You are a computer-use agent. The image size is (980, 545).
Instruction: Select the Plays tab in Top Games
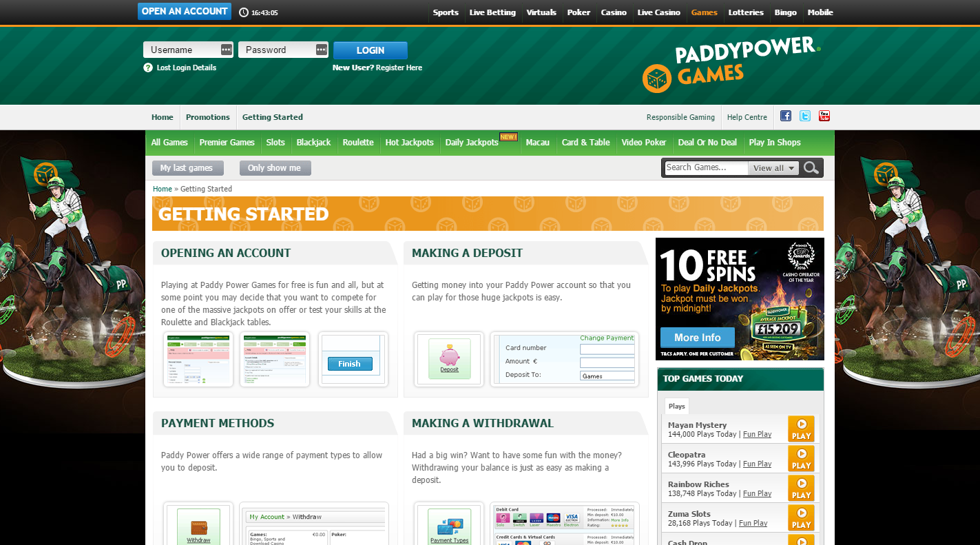tap(676, 406)
